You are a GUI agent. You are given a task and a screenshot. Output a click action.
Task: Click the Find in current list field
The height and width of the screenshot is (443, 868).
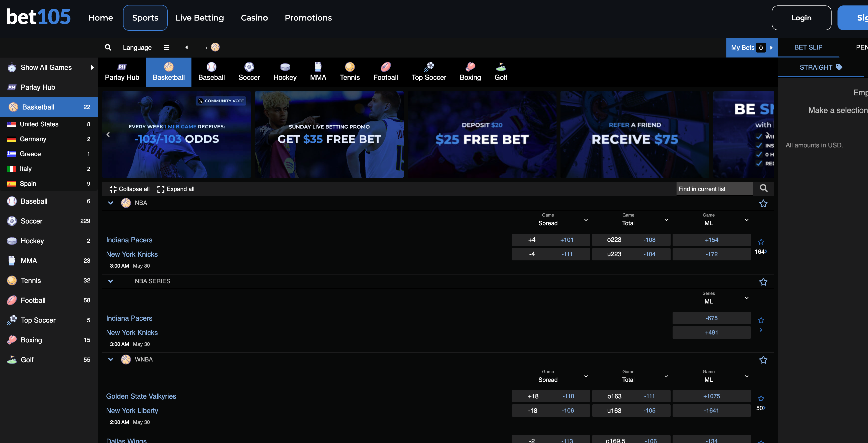coord(714,189)
